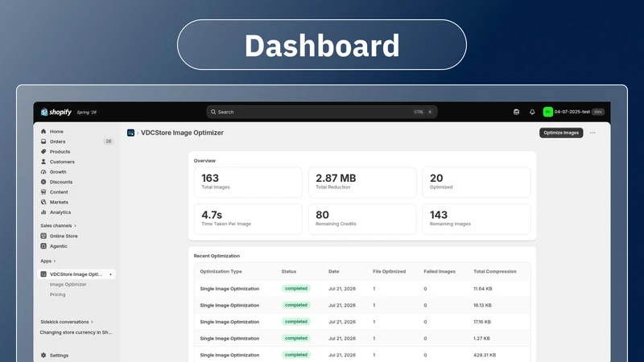The width and height of the screenshot is (644, 362).
Task: Click the Orders inbox icon
Action: [x=43, y=142]
